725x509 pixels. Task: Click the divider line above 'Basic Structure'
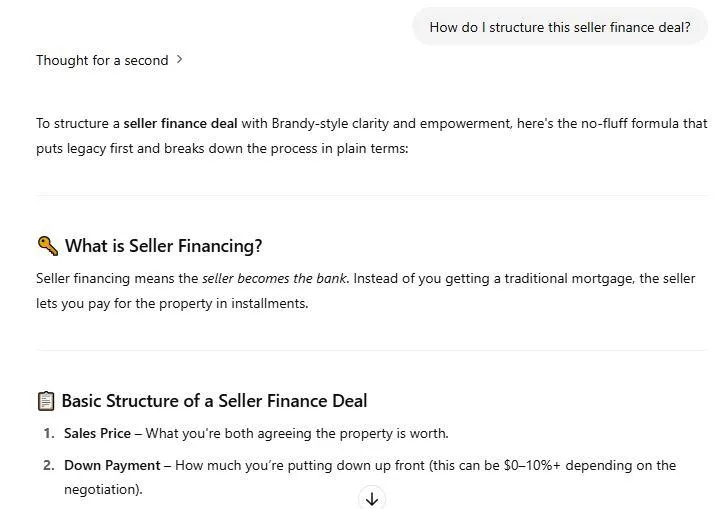pyautogui.click(x=372, y=350)
